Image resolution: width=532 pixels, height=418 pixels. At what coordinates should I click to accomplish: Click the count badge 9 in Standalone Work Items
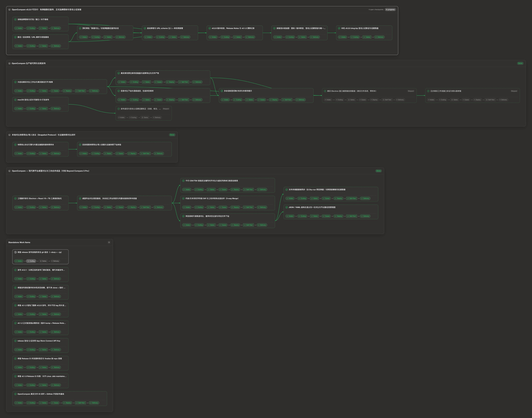109,243
